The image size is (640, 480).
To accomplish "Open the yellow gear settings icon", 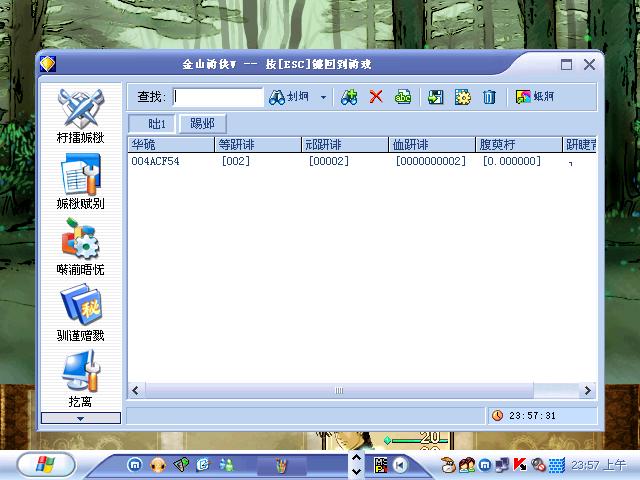I will point(463,97).
